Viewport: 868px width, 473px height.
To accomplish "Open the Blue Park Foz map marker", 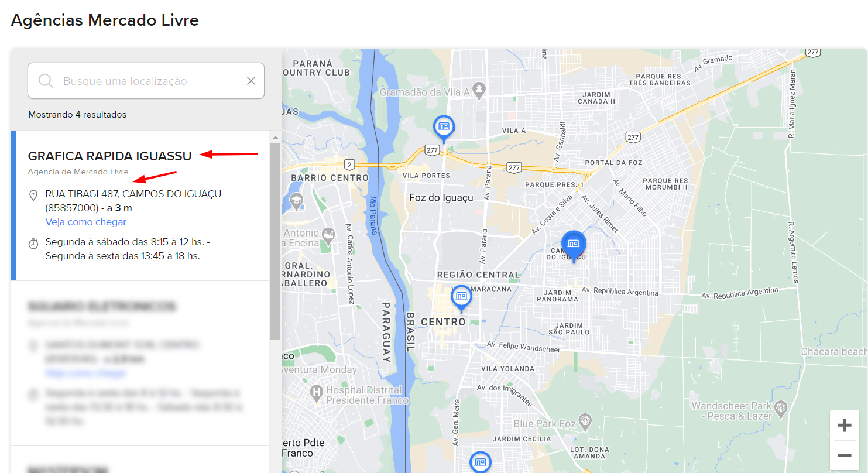I will coord(584,420).
